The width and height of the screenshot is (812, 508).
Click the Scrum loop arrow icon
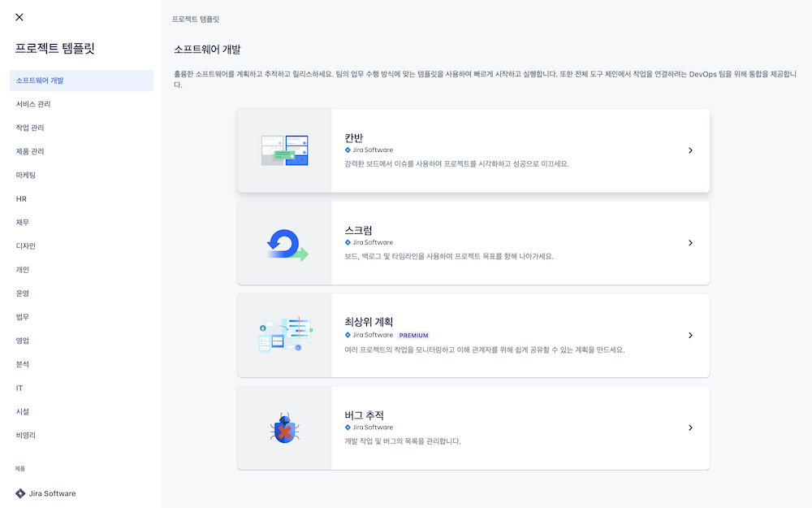[x=287, y=244]
